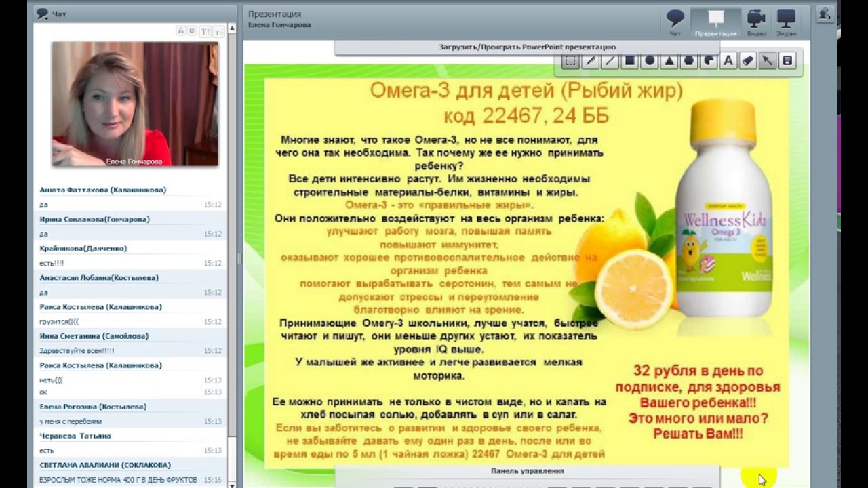Switch to the Экран tab

787,22
